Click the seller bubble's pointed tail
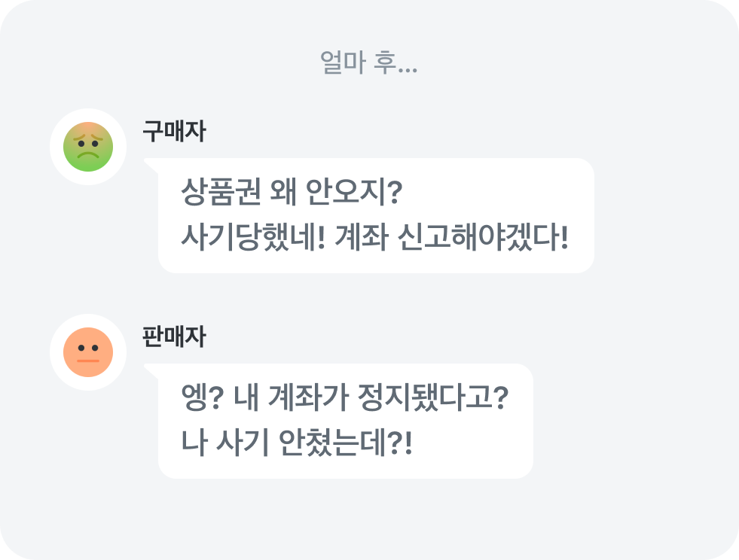This screenshot has width=739, height=560. (150, 368)
